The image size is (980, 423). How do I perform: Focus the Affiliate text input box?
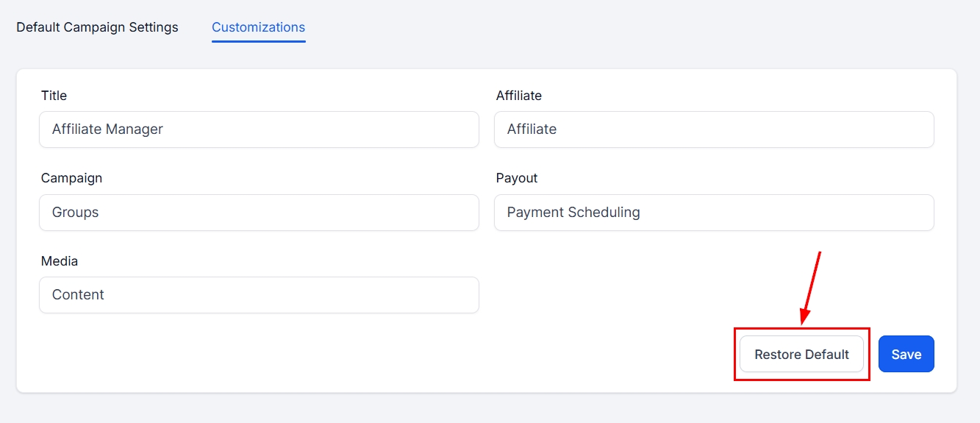pos(713,129)
